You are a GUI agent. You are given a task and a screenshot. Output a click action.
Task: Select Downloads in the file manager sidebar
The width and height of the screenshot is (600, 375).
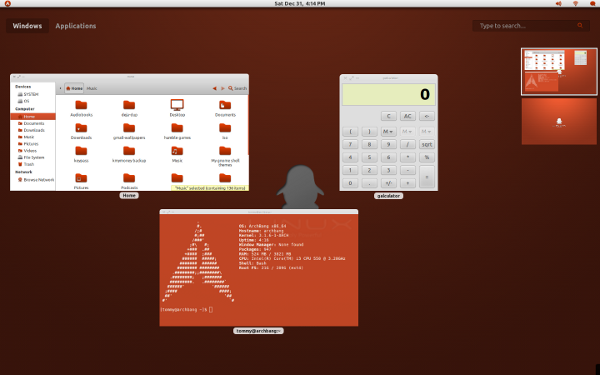[x=33, y=130]
